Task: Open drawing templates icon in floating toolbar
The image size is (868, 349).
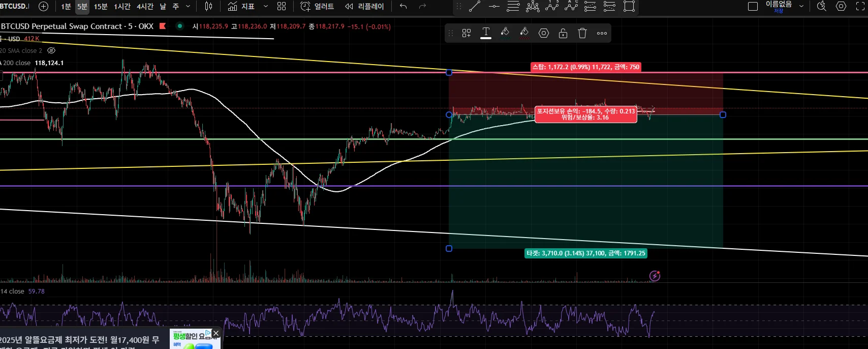Action: tap(467, 33)
